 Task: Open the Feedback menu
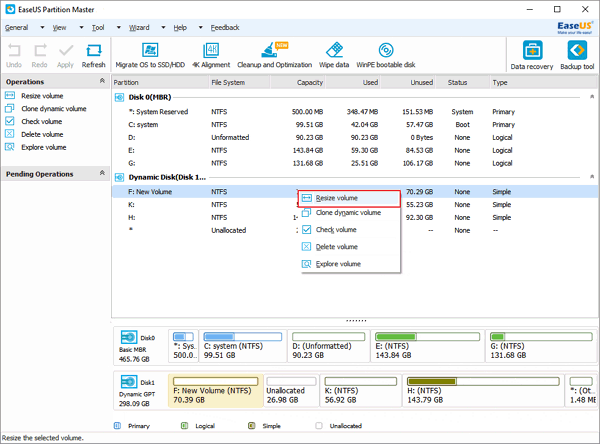click(x=225, y=28)
